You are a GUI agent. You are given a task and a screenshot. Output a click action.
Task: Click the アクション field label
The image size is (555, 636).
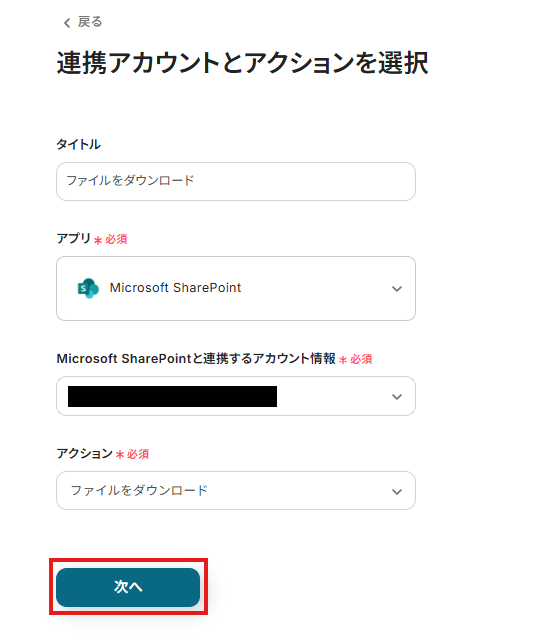pos(84,453)
